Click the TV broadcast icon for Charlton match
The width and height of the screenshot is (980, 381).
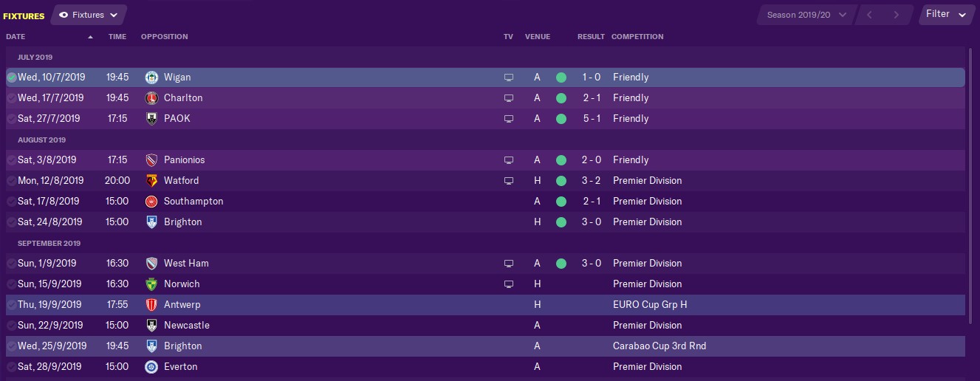[x=508, y=98]
